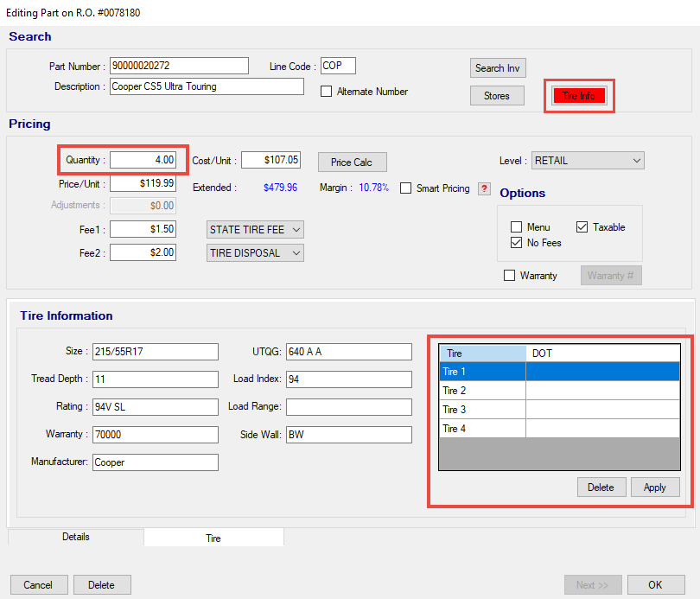
Task: Check the Menu option
Action: click(517, 227)
